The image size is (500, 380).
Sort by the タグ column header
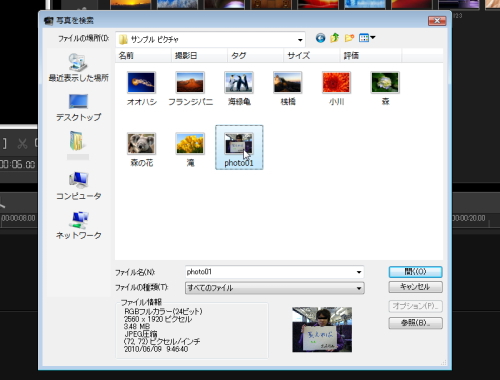[x=256, y=56]
